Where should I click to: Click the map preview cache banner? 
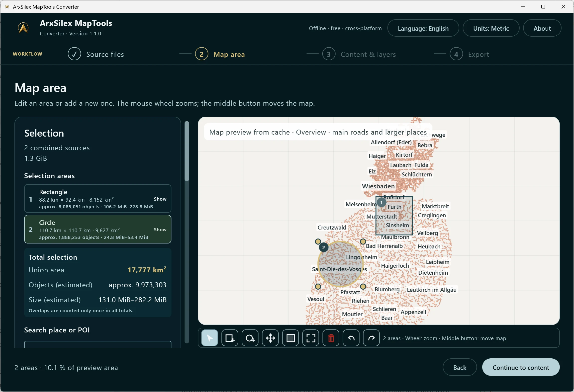tap(318, 132)
